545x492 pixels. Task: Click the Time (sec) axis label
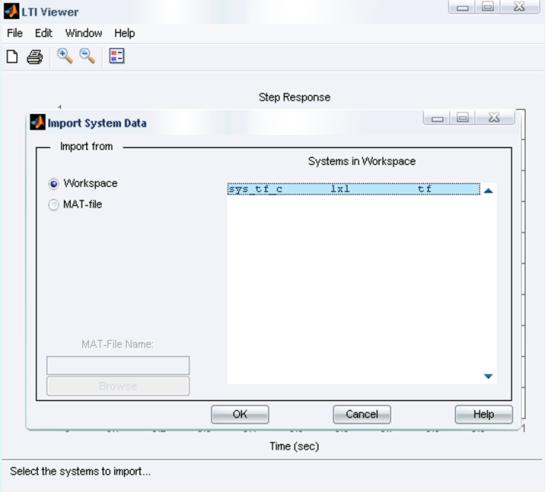(294, 446)
